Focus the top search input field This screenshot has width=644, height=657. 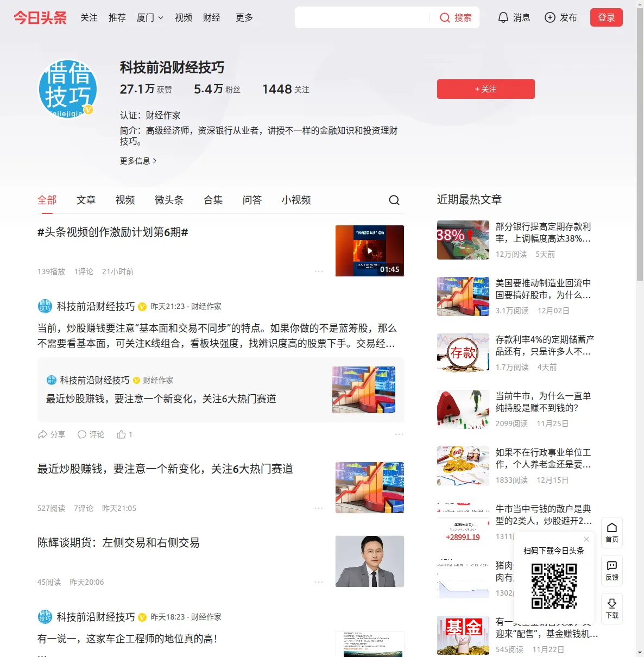363,17
